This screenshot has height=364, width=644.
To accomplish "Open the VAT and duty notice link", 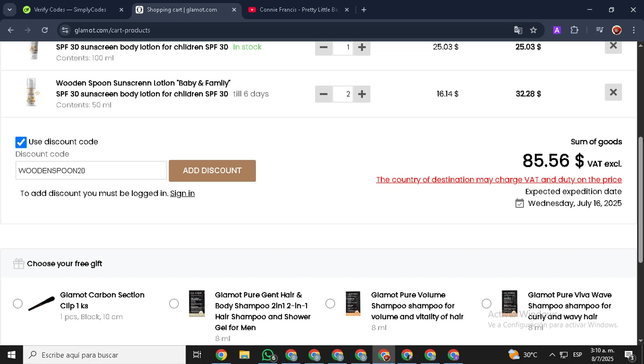I will [x=499, y=180].
